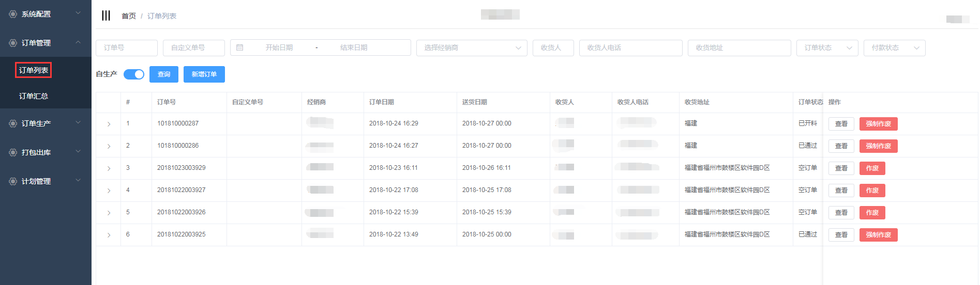
Task: Click the 计划管理 sidebar icon
Action: 13,181
